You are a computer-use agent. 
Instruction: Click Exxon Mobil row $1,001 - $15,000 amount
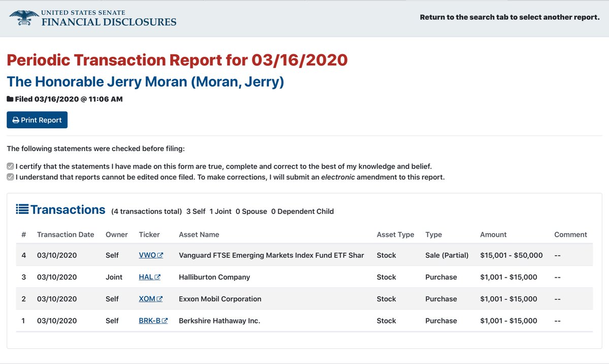click(x=509, y=299)
